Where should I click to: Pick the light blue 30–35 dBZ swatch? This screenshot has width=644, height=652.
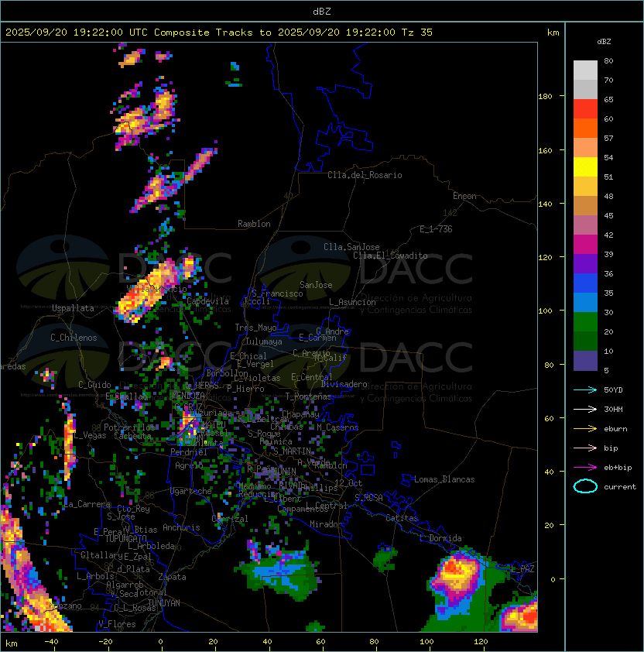585,303
